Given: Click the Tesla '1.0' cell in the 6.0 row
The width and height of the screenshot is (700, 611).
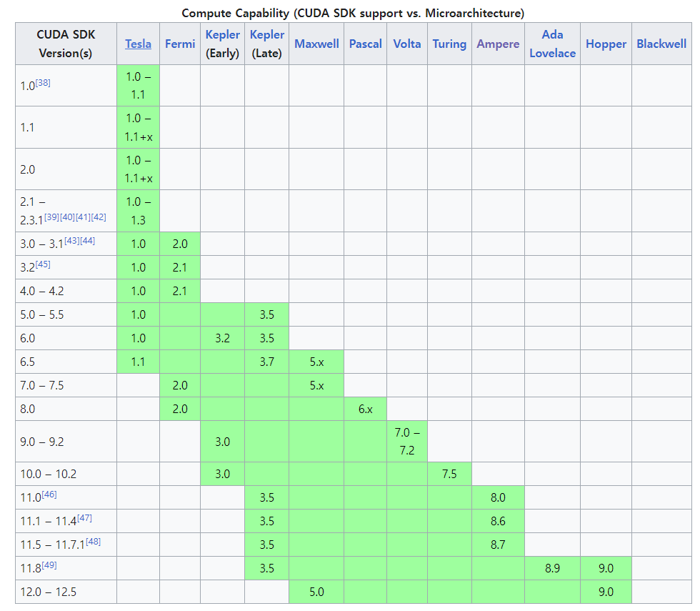Looking at the screenshot, I should point(139,338).
